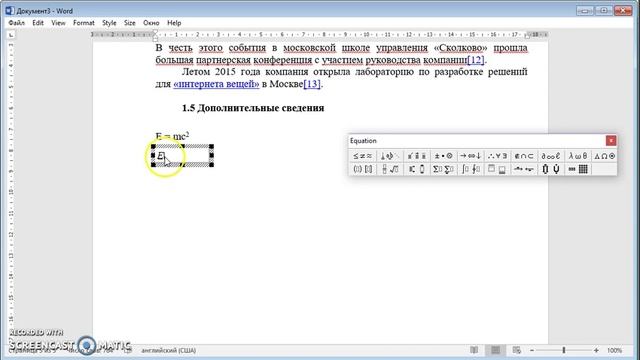Click the heading 1.5 Дополнительные сведения
This screenshot has width=640, height=360.
[x=253, y=108]
